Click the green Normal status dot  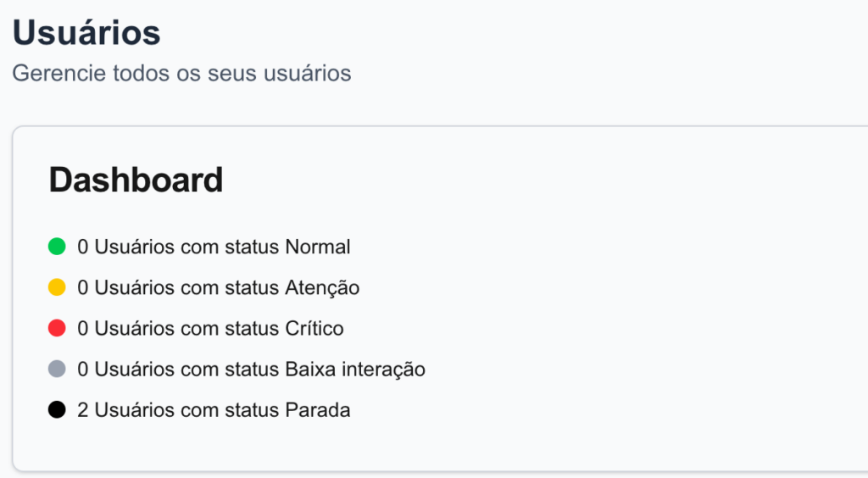pyautogui.click(x=57, y=247)
